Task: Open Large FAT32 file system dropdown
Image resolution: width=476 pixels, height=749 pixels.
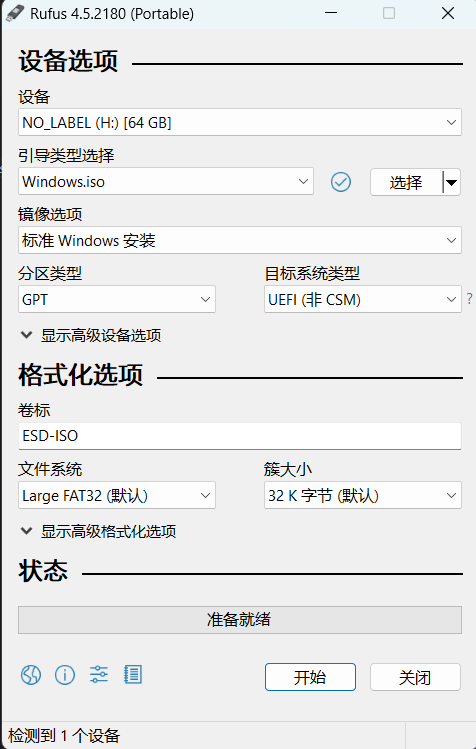Action: [117, 495]
